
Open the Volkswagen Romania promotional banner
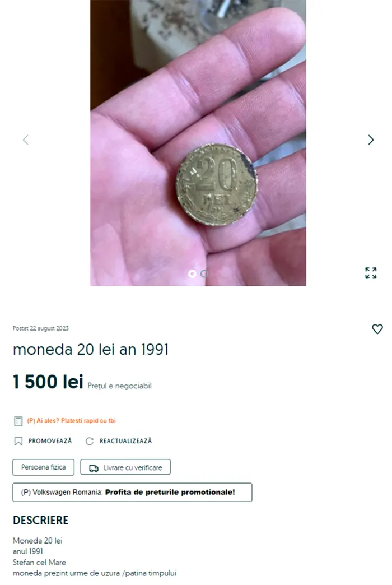coord(132,492)
